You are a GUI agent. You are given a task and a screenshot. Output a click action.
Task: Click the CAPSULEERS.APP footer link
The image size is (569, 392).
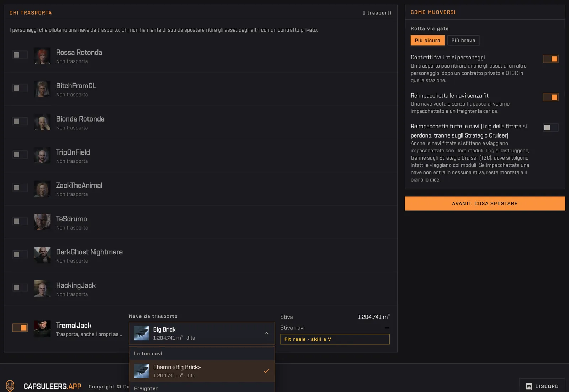52,386
